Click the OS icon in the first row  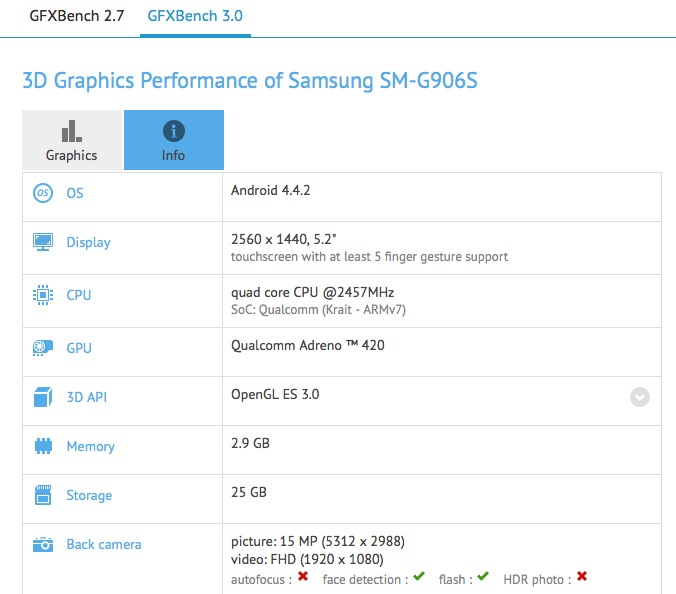click(43, 193)
